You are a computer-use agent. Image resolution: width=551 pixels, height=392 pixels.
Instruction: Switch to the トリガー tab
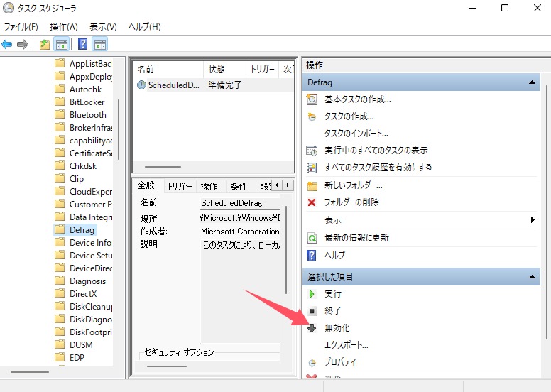[x=180, y=186]
